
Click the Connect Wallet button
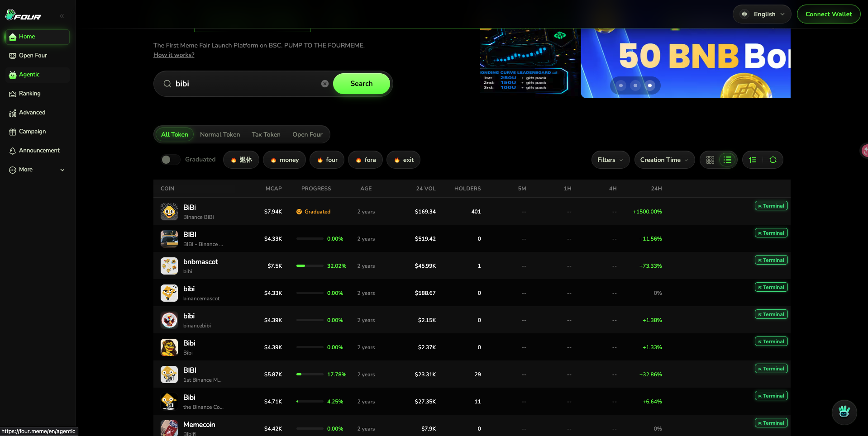(829, 14)
